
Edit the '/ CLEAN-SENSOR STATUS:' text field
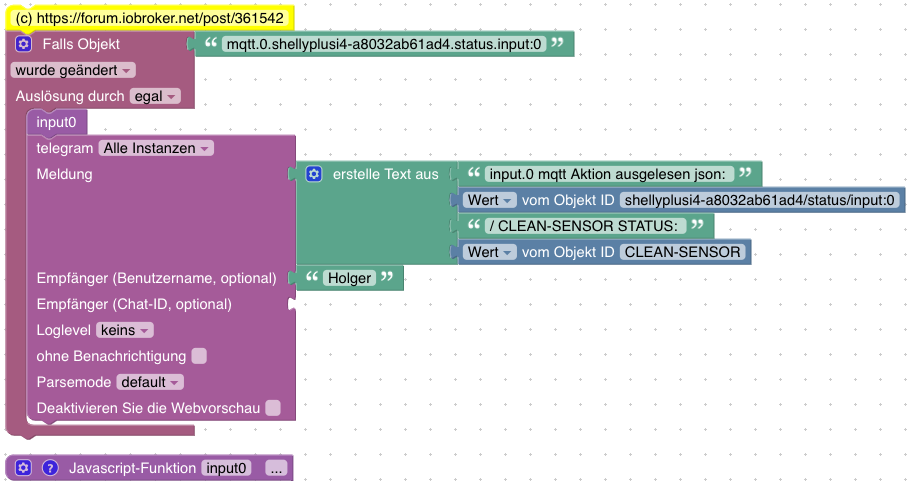coord(585,226)
